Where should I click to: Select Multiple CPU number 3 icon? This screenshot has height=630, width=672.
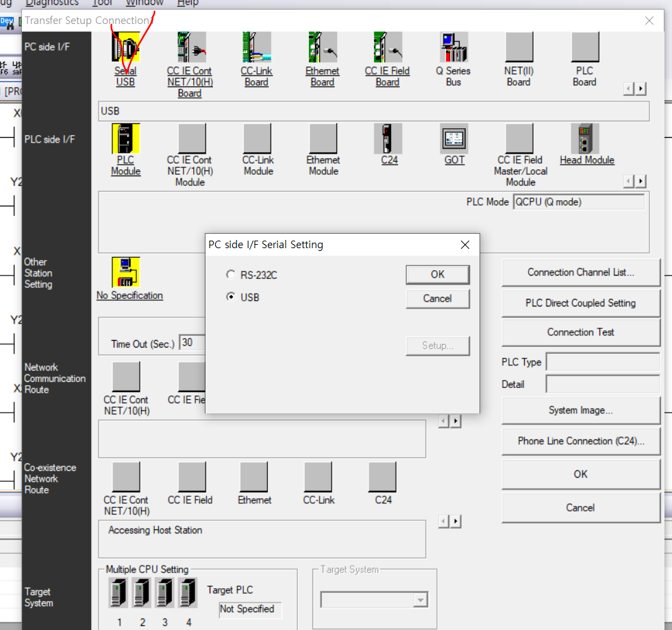164,593
